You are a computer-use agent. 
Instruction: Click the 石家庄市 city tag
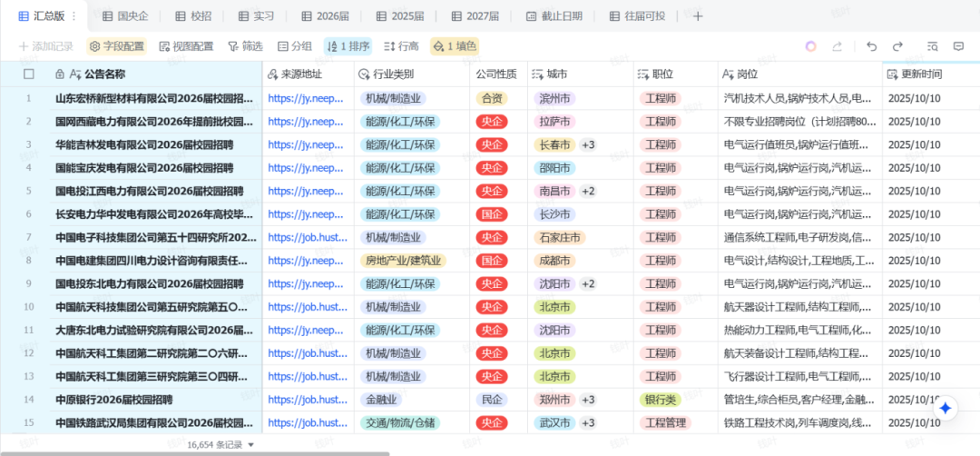(x=559, y=238)
